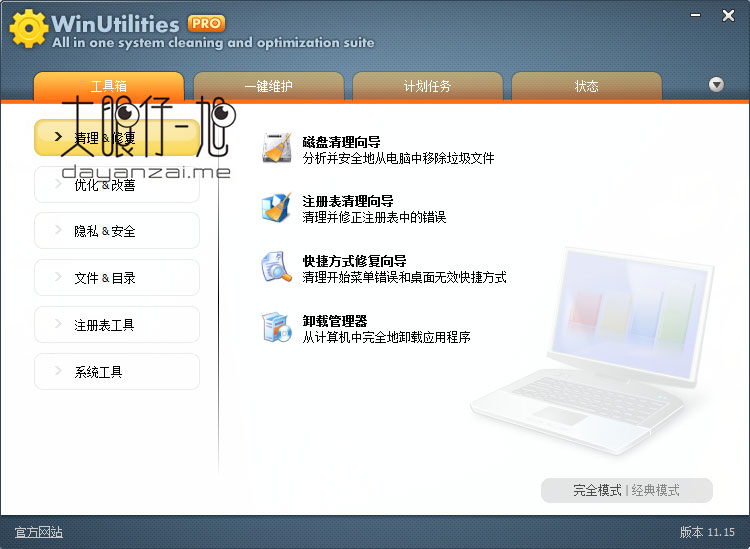Expand chevron beside 系统工具

click(58, 371)
